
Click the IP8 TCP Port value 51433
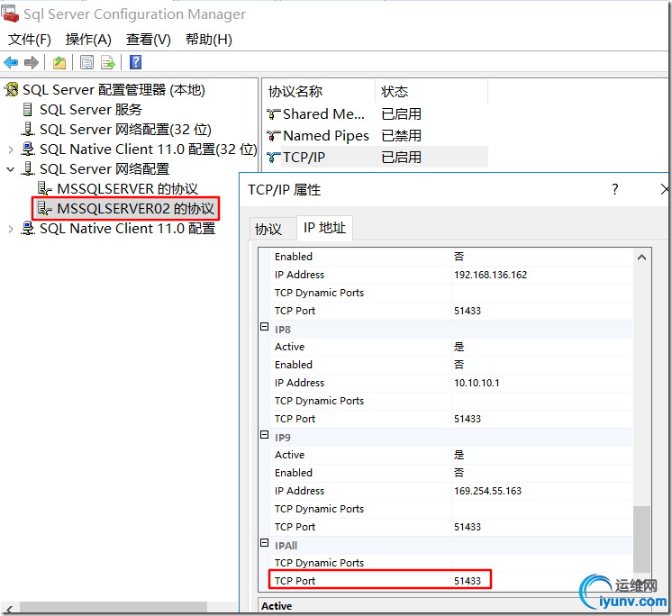click(468, 419)
